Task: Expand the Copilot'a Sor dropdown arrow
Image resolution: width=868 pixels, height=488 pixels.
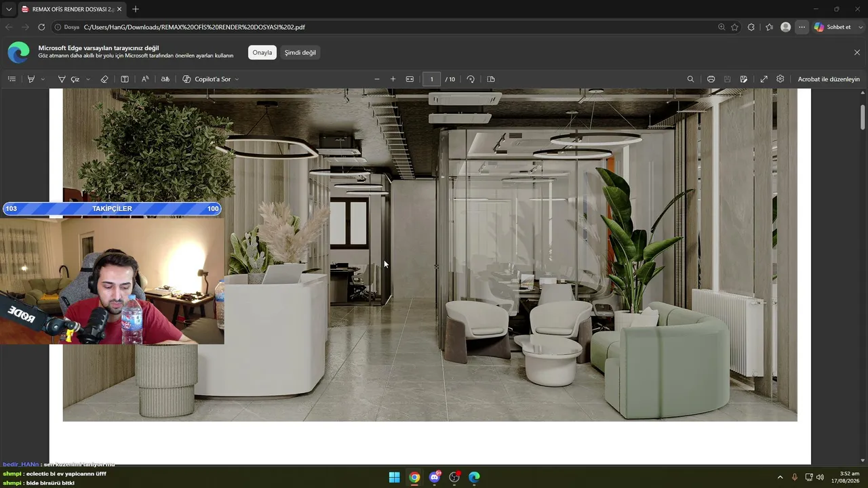Action: click(237, 79)
